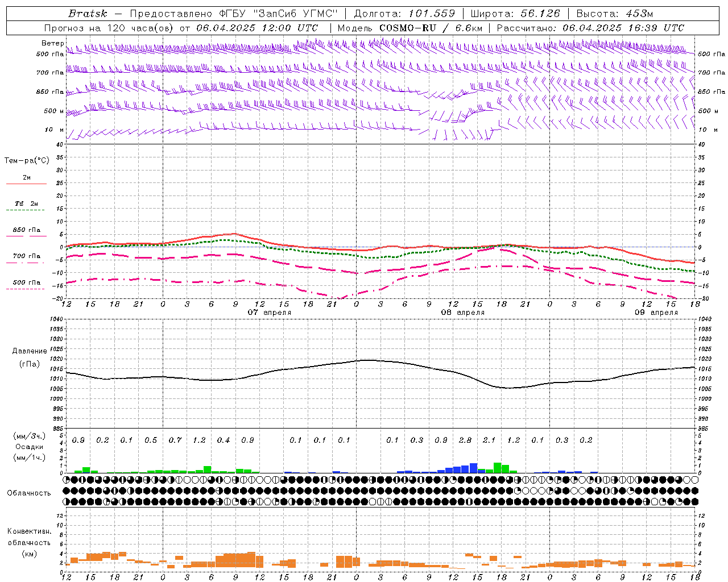Click the precipitation value "0.5"
The width and height of the screenshot is (728, 582).
point(151,440)
